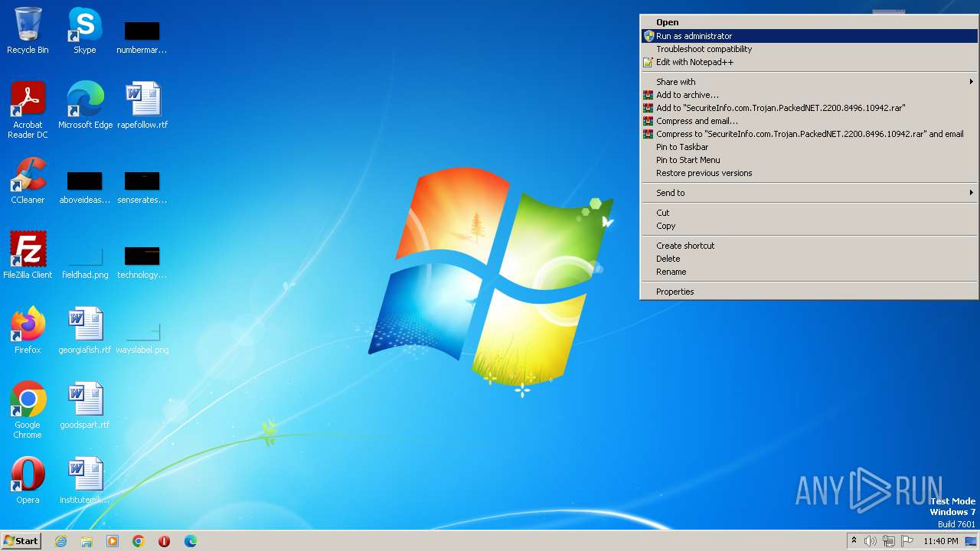Choose Rename in the context menu
Viewport: 980px width, 551px height.
808,272
